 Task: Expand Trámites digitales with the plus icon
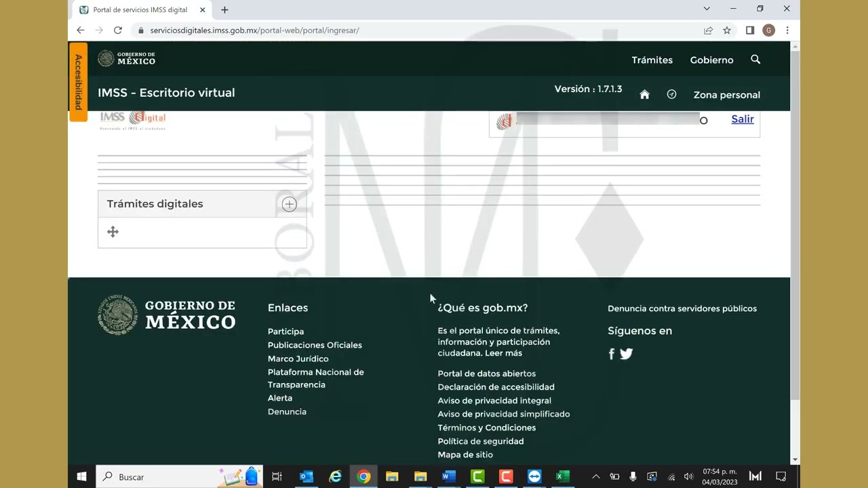(x=290, y=204)
